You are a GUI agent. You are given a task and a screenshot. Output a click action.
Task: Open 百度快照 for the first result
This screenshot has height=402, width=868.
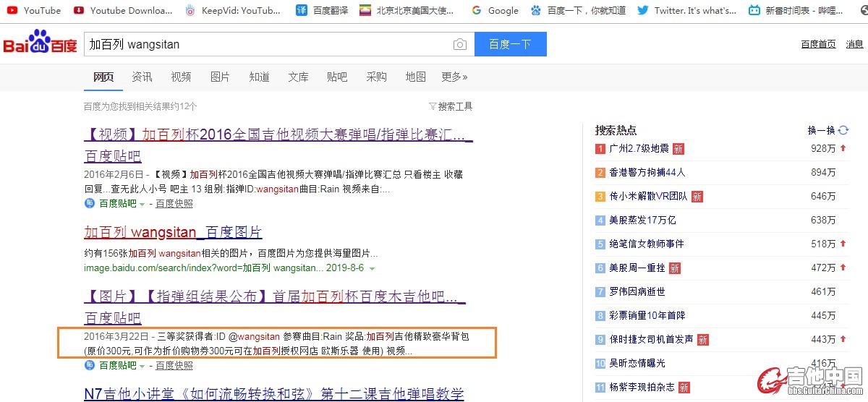click(174, 203)
